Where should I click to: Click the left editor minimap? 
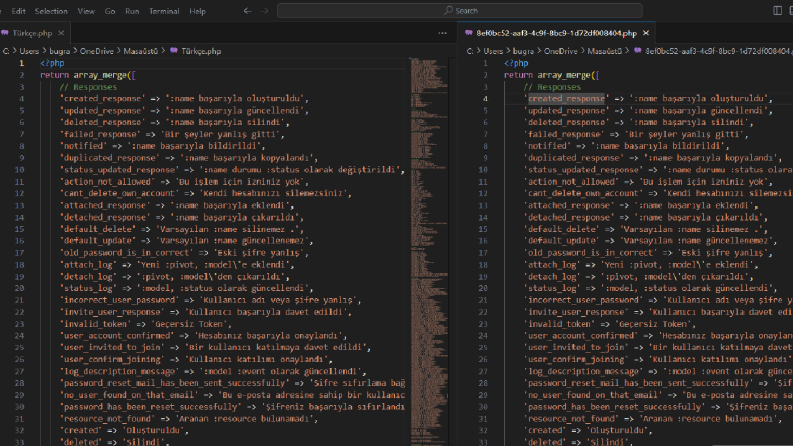click(x=428, y=251)
